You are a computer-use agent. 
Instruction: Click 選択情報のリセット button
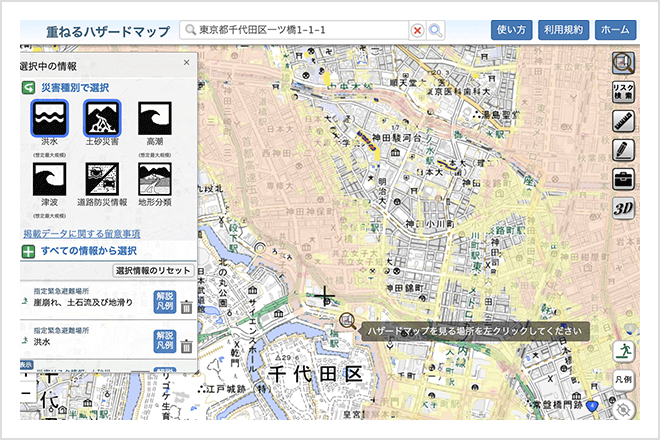153,270
